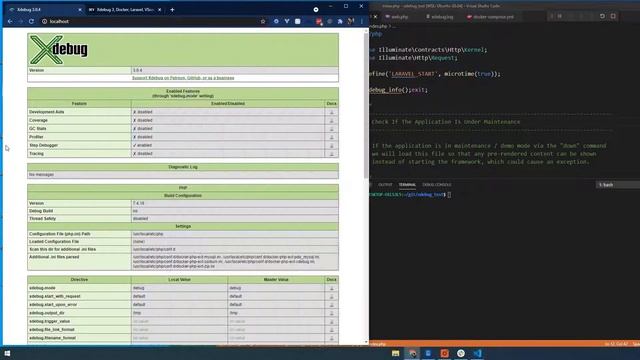The image size is (640, 360).
Task: Close the Xdebug 3, Docker, Laravel tab
Action: point(160,9)
